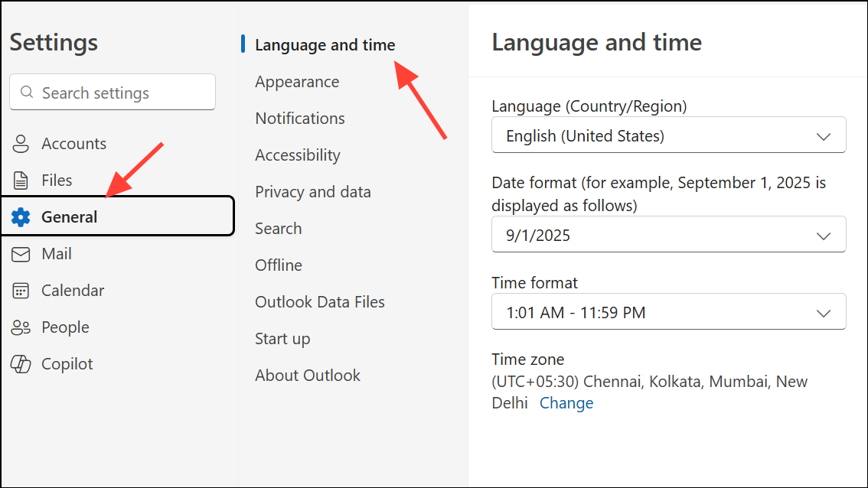Click the Change time zone link

click(x=566, y=403)
